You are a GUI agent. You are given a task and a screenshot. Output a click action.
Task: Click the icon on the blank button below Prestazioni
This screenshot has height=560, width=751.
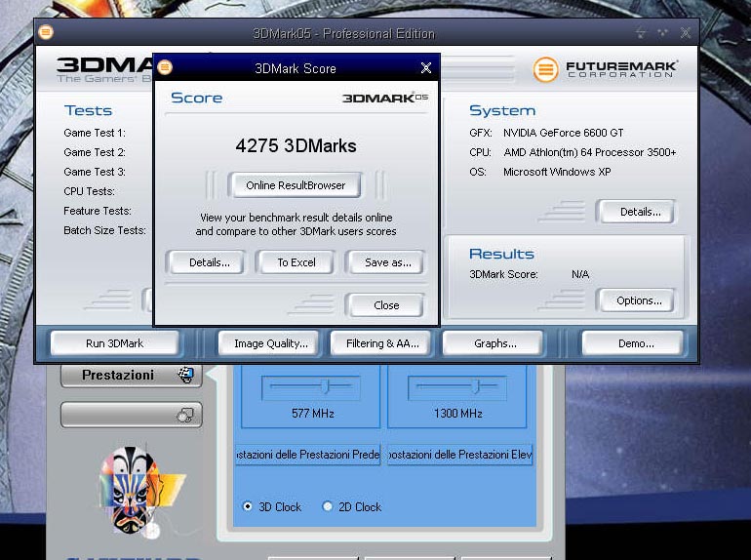tap(185, 415)
